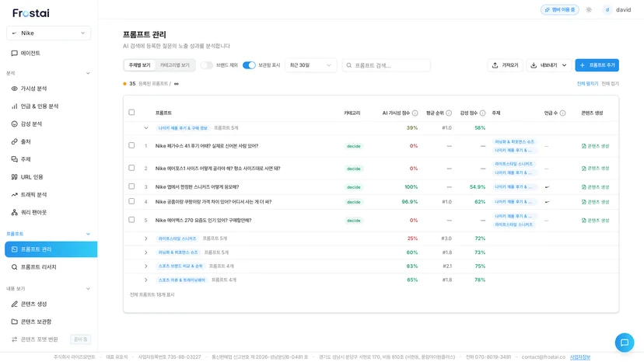The height and width of the screenshot is (362, 644).
Task: Check the box for row 3 한정판 스니커즈
Action: 131,186
